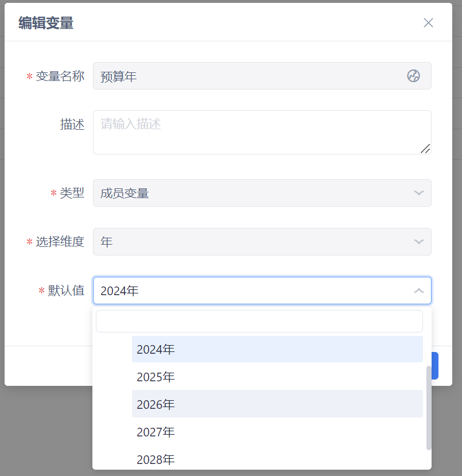Open the 年 dimension combo box
This screenshot has width=462, height=476.
[253, 242]
